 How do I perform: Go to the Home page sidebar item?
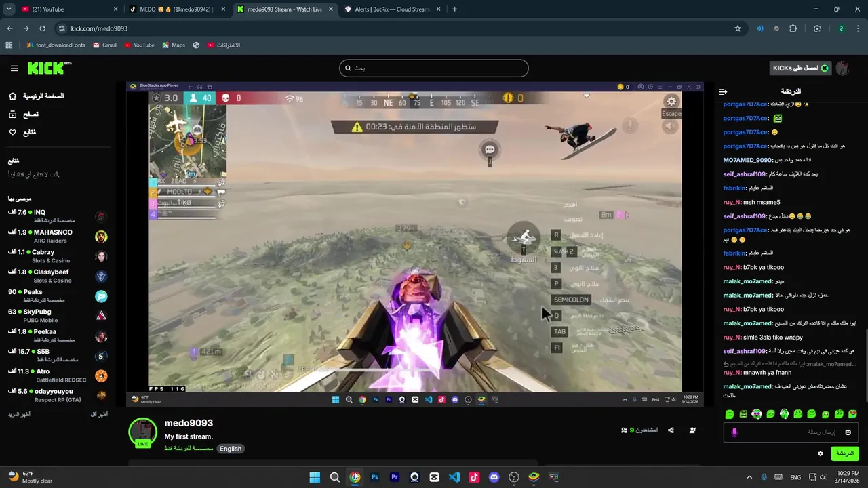pos(36,96)
